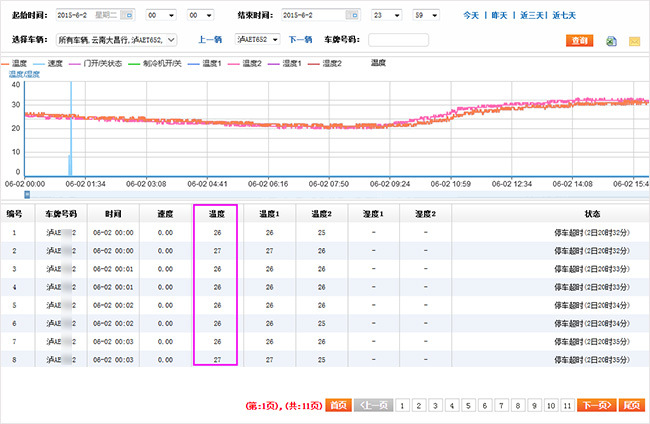The width and height of the screenshot is (650, 424).
Task: Click the 湿度1 column header
Action: coord(374,214)
